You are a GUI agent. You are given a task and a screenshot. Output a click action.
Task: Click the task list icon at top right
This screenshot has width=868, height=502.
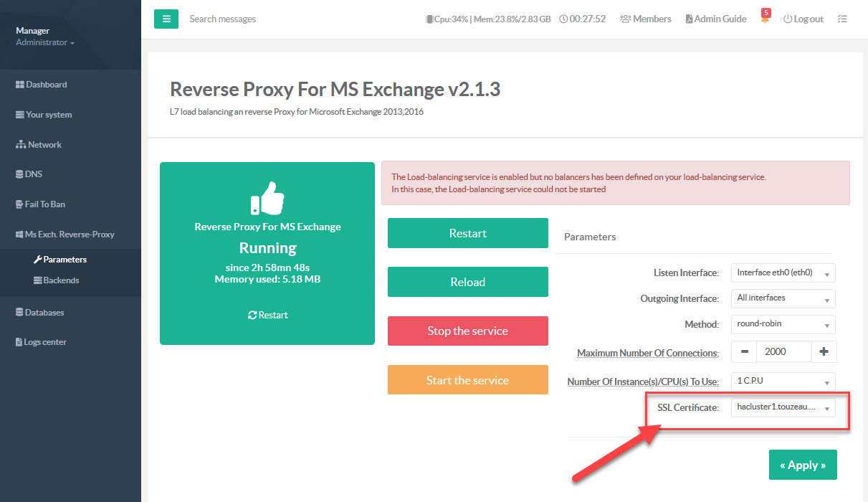(842, 19)
